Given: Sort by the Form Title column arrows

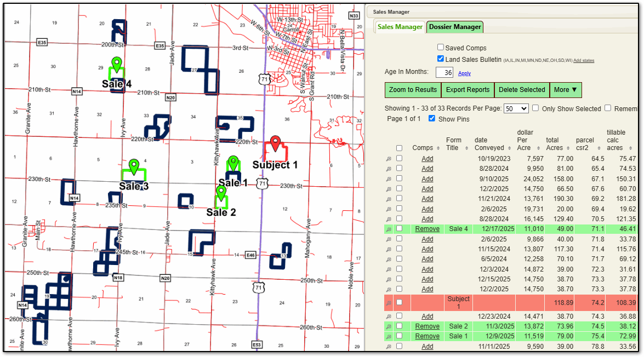Looking at the screenshot, I should coord(466,148).
